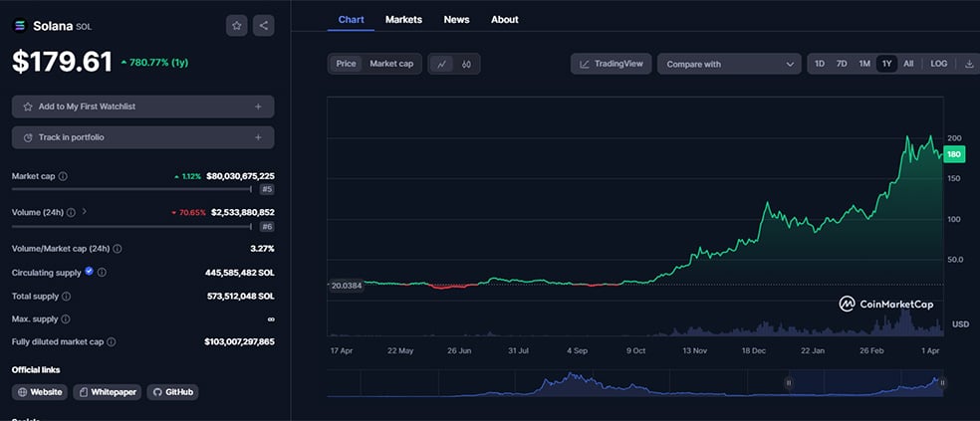Open TradingView chart button

click(x=612, y=64)
